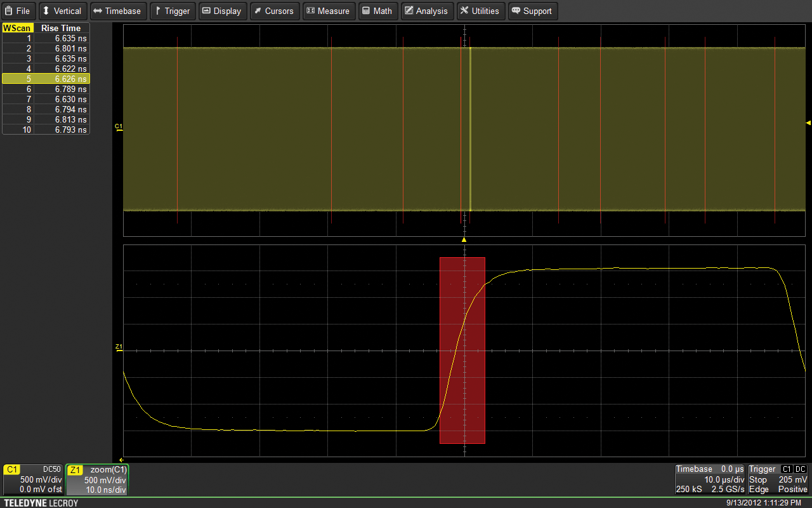Click the Z1 zoom(C1) descriptor box
This screenshot has width=812, height=508.
point(97,479)
